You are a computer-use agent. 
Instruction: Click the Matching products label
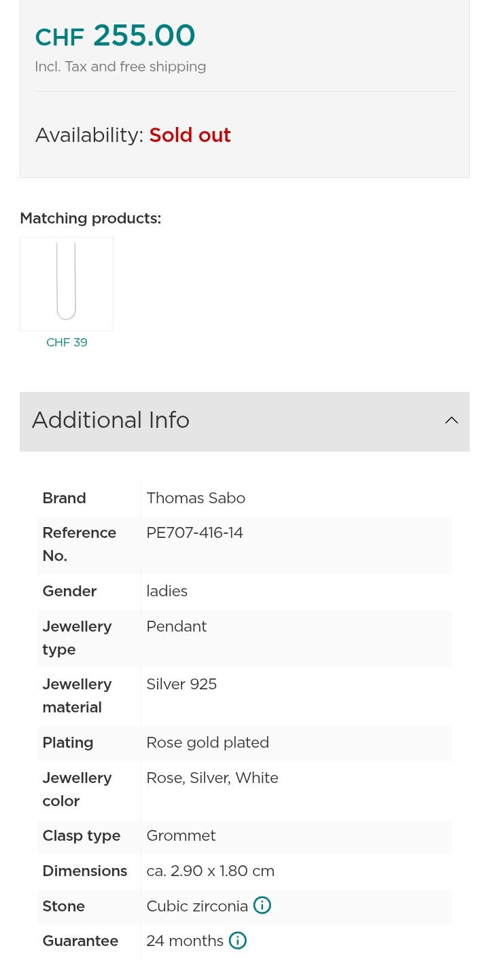tap(90, 219)
